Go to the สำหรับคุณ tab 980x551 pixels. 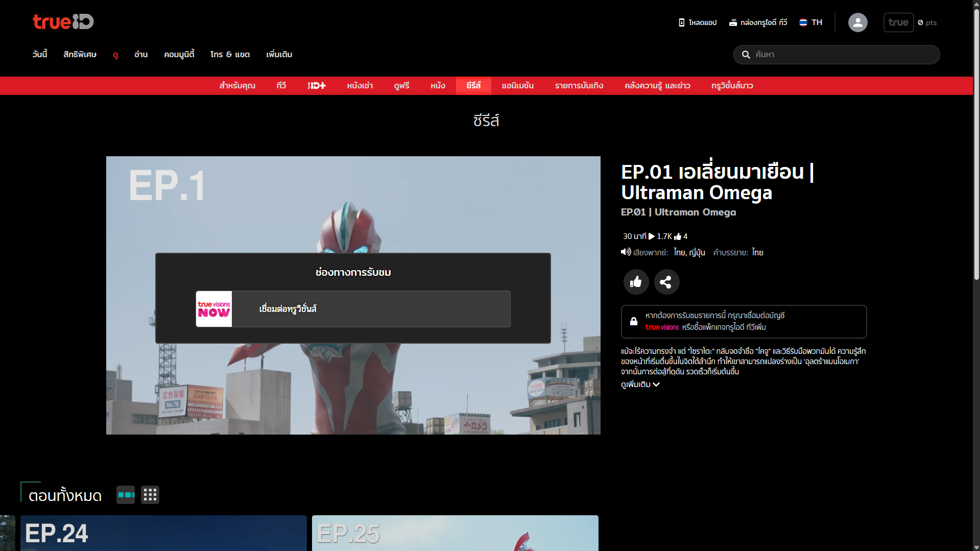(237, 86)
